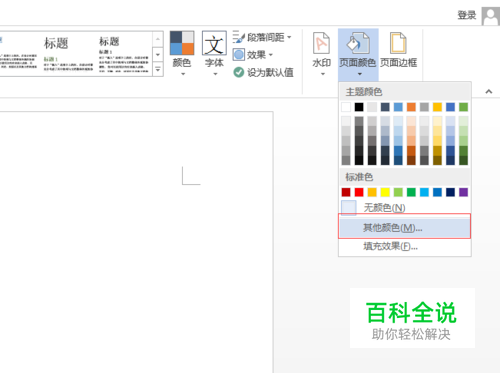Pick the standard green color swatch
Image resolution: width=500 pixels, height=373 pixels.
tap(411, 192)
